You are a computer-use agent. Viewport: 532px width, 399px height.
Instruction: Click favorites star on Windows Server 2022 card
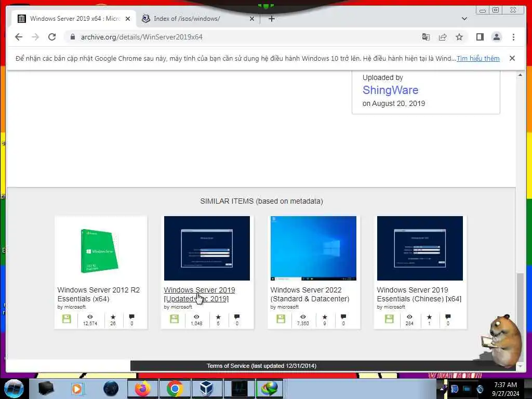(x=325, y=317)
